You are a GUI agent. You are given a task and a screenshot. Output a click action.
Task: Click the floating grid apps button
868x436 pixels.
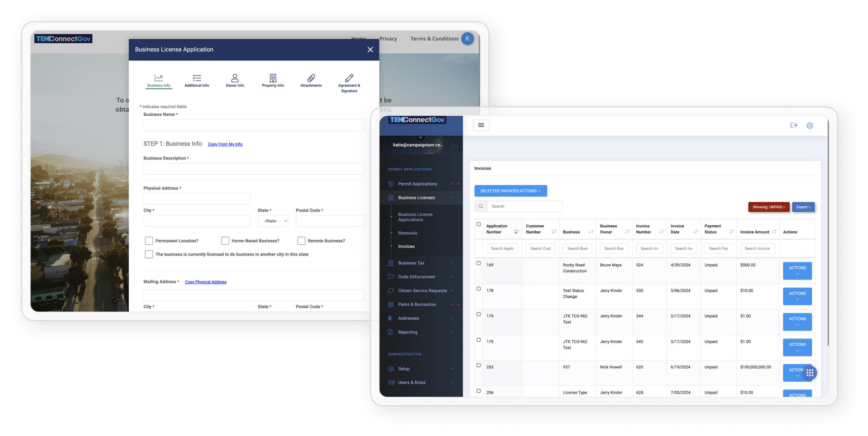[x=810, y=373]
